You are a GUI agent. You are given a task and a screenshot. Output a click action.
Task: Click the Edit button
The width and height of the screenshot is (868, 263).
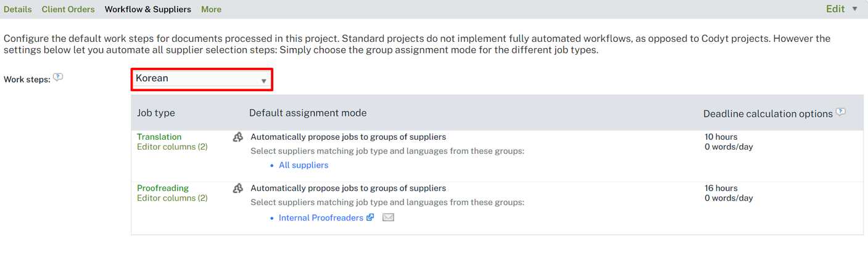coord(835,9)
